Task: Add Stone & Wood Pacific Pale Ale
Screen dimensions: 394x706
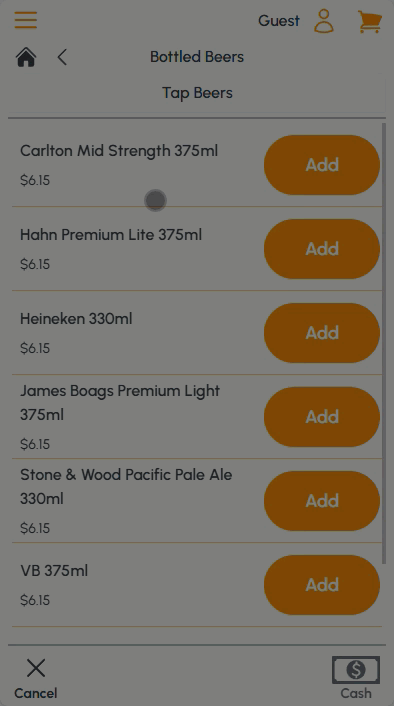Action: (322, 501)
